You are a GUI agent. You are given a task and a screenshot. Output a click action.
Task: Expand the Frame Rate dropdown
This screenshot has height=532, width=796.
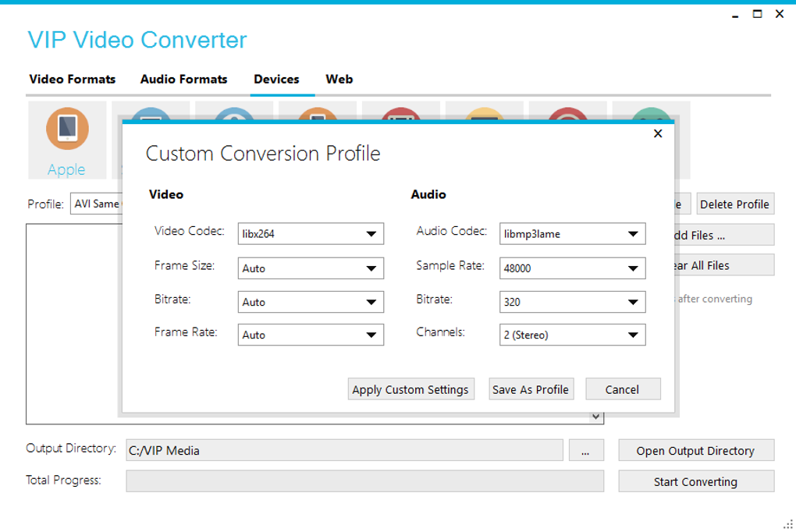(x=311, y=335)
